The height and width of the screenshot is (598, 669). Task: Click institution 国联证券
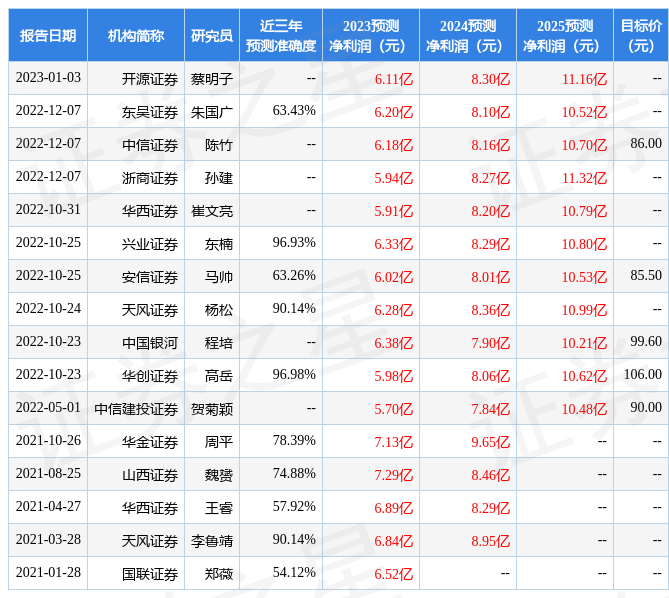click(150, 574)
